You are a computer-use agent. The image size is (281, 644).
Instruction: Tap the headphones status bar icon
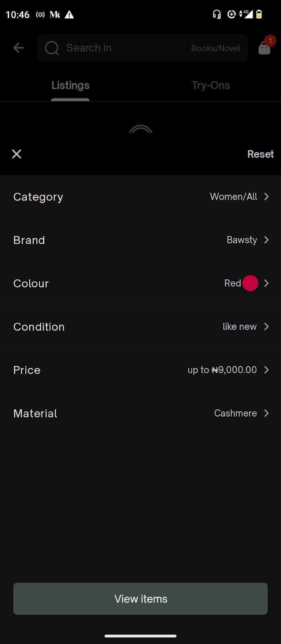pos(217,14)
